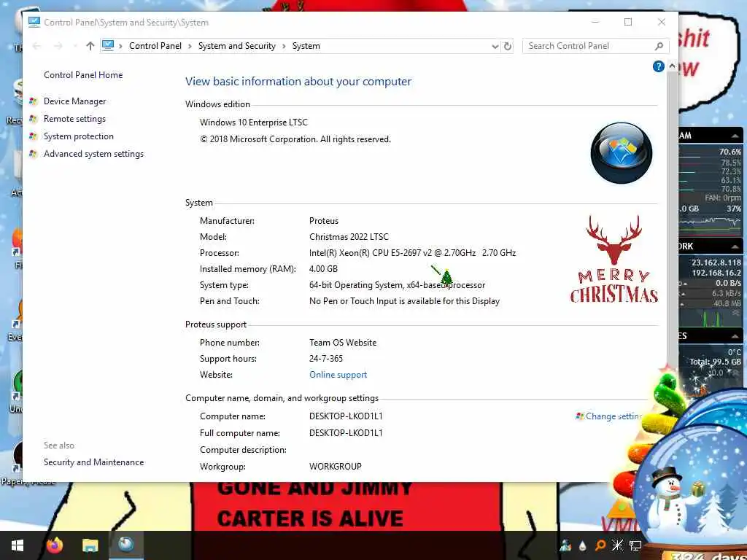Click the Forward navigation arrow
The width and height of the screenshot is (747, 560).
tap(58, 46)
